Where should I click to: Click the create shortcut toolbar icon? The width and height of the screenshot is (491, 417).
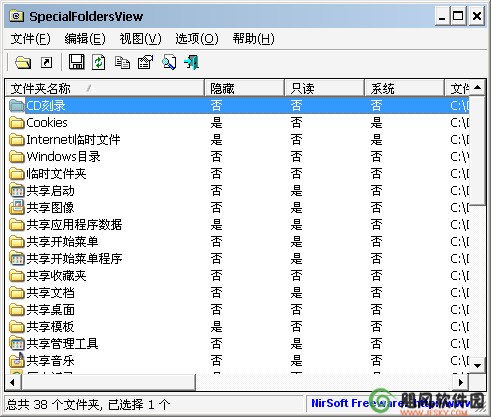pyautogui.click(x=46, y=62)
